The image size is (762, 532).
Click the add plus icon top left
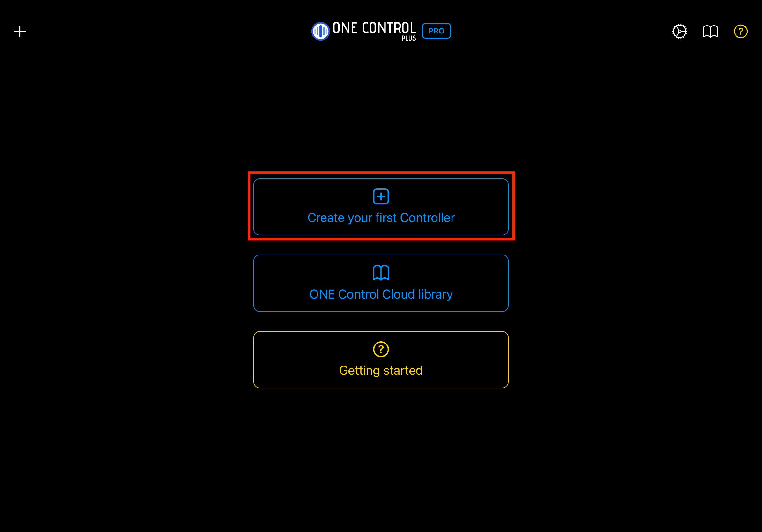pyautogui.click(x=20, y=31)
